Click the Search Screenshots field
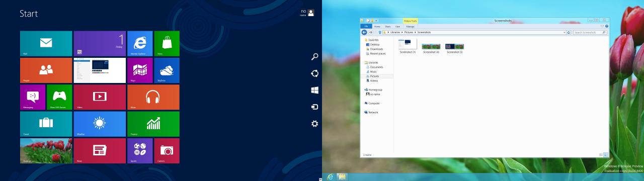Viewport: 644px width, 181px height. tap(591, 32)
